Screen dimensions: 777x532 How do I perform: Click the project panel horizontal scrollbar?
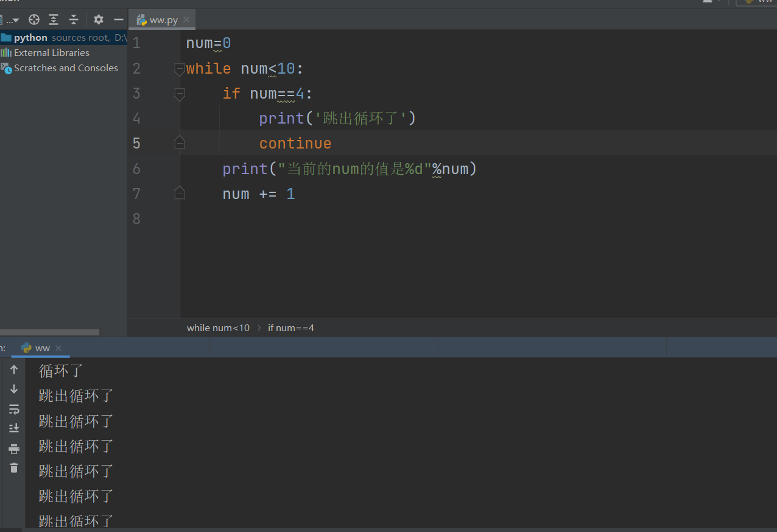coord(49,332)
